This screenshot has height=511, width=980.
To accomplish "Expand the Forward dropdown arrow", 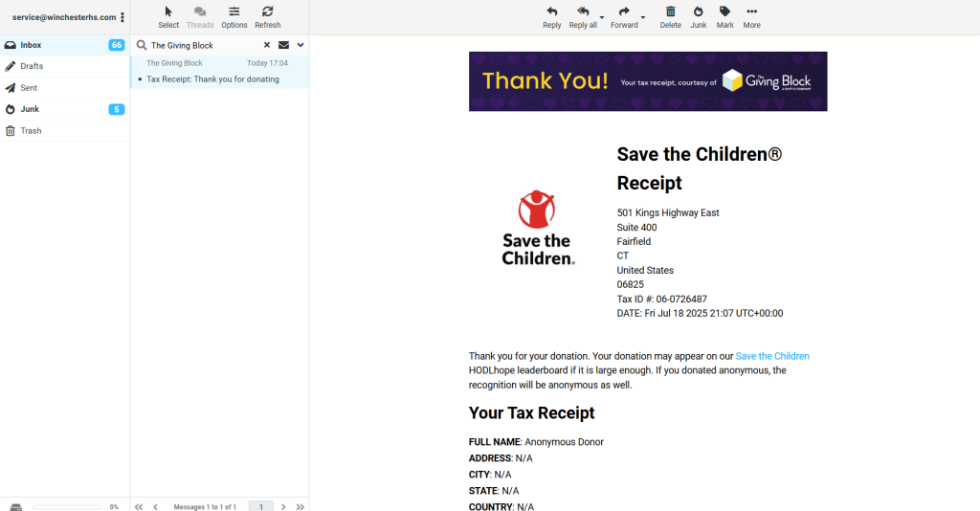I will [643, 17].
